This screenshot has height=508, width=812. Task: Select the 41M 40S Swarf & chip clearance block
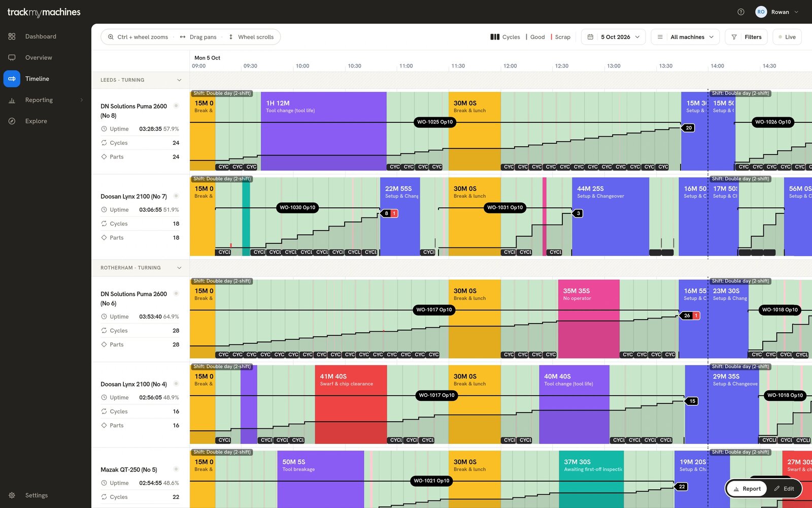pos(351,404)
